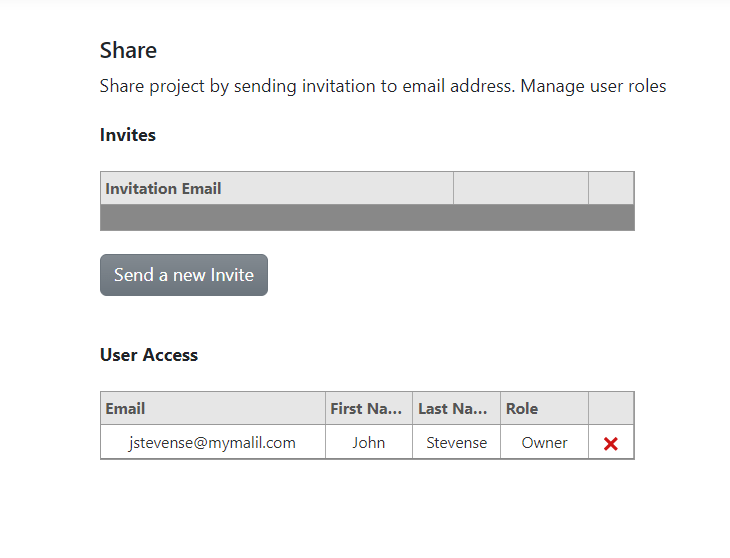Click the User Access section heading

click(x=149, y=355)
